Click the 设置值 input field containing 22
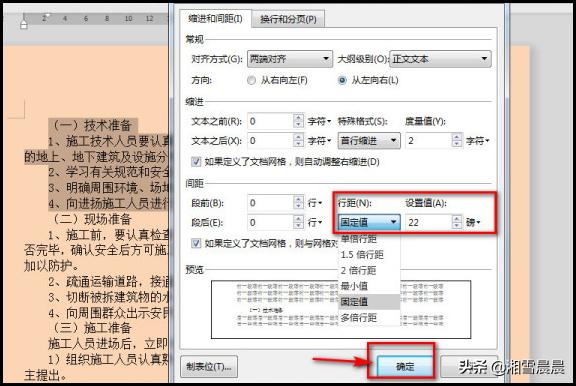This screenshot has height=386, width=576. click(428, 223)
